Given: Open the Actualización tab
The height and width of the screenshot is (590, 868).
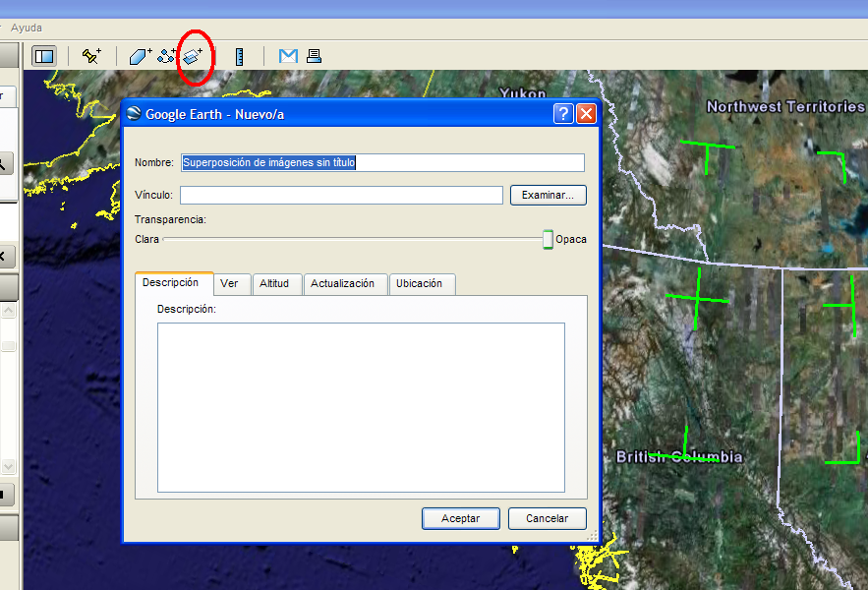Looking at the screenshot, I should (x=345, y=283).
